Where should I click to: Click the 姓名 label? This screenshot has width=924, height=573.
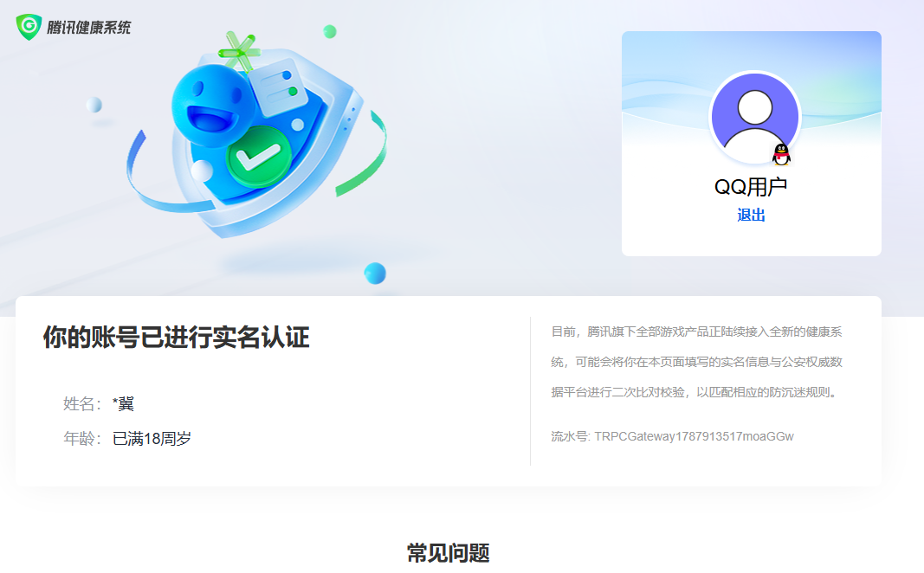click(82, 404)
